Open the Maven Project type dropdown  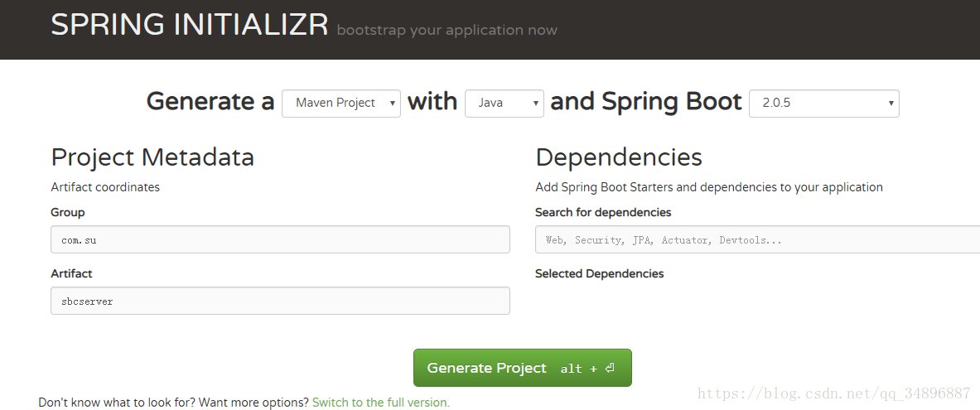pos(341,104)
